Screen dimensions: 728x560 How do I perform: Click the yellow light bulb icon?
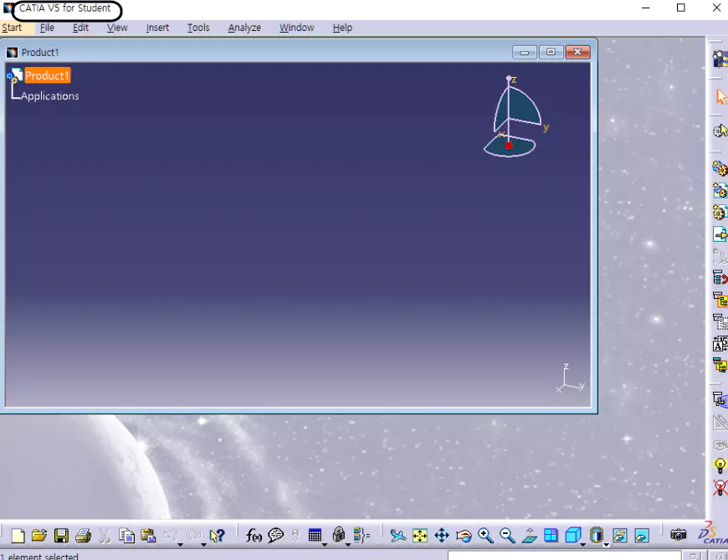(x=720, y=465)
